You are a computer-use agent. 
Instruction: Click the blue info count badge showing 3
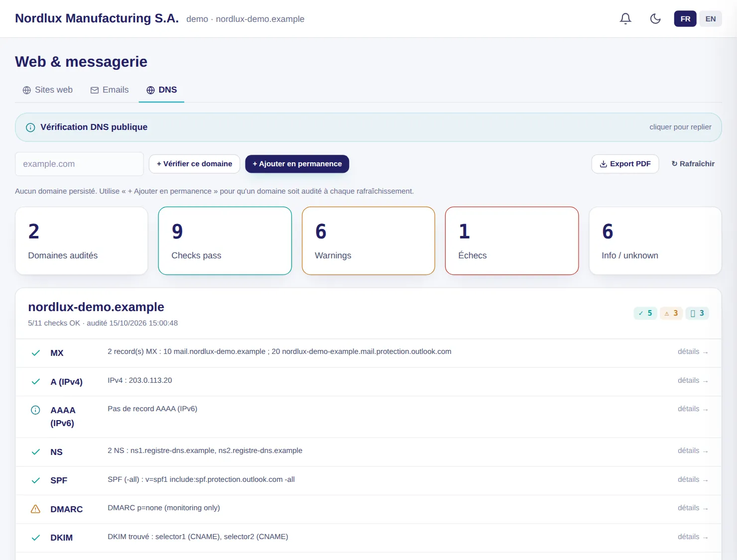(697, 313)
